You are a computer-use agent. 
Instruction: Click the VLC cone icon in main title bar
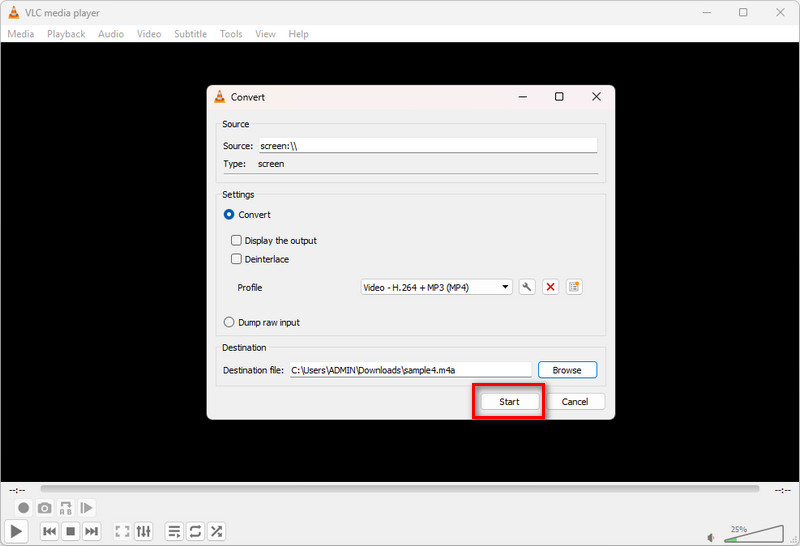14,12
